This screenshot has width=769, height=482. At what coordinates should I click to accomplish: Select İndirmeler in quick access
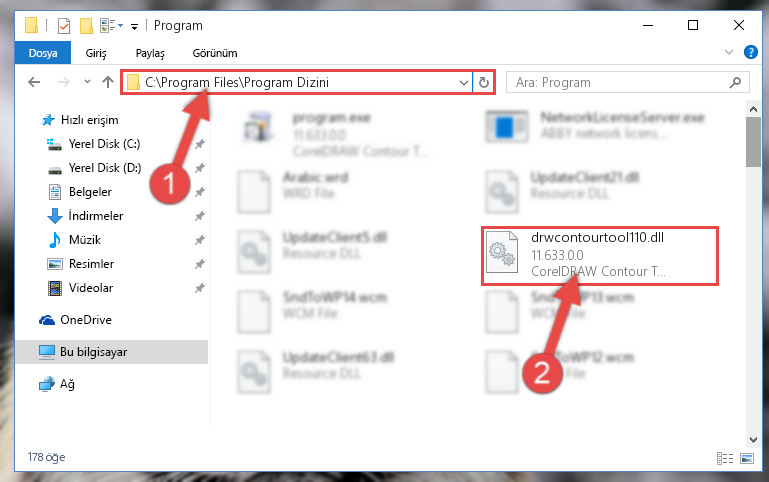tap(96, 216)
